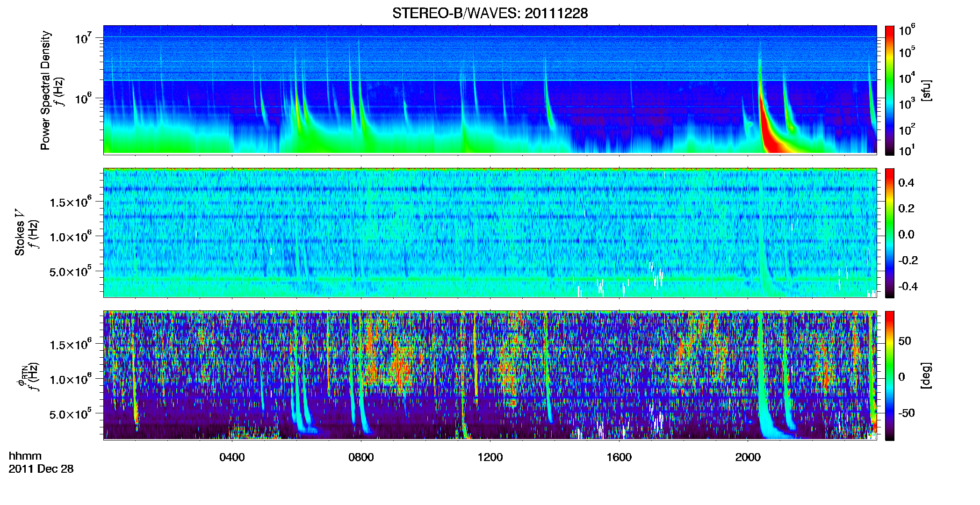
Task: Select the 0400 time tick label
Action: pos(232,457)
